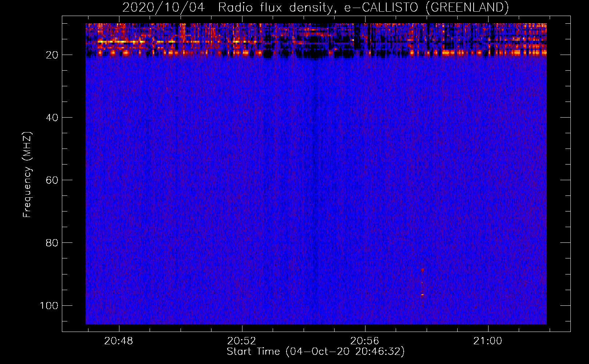Viewport: 589px width, 364px height.
Task: Click the 'Frequency (MHZ)' axis label
Action: tap(27, 174)
